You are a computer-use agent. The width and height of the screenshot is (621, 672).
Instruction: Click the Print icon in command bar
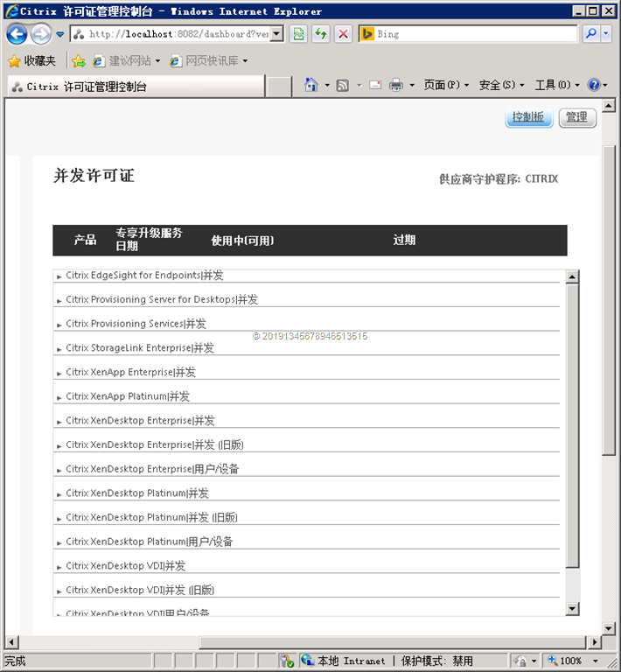pyautogui.click(x=395, y=85)
